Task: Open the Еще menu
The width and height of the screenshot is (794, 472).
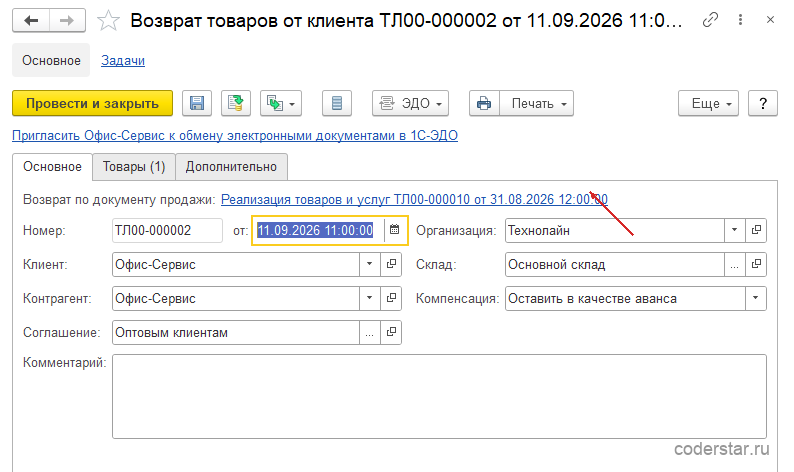Action: [708, 103]
